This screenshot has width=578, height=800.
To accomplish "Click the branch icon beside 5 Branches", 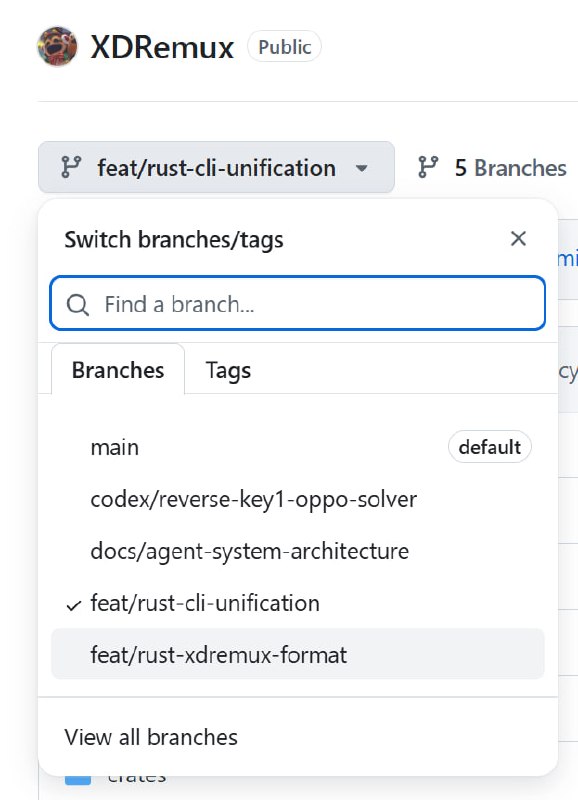I will pyautogui.click(x=428, y=167).
